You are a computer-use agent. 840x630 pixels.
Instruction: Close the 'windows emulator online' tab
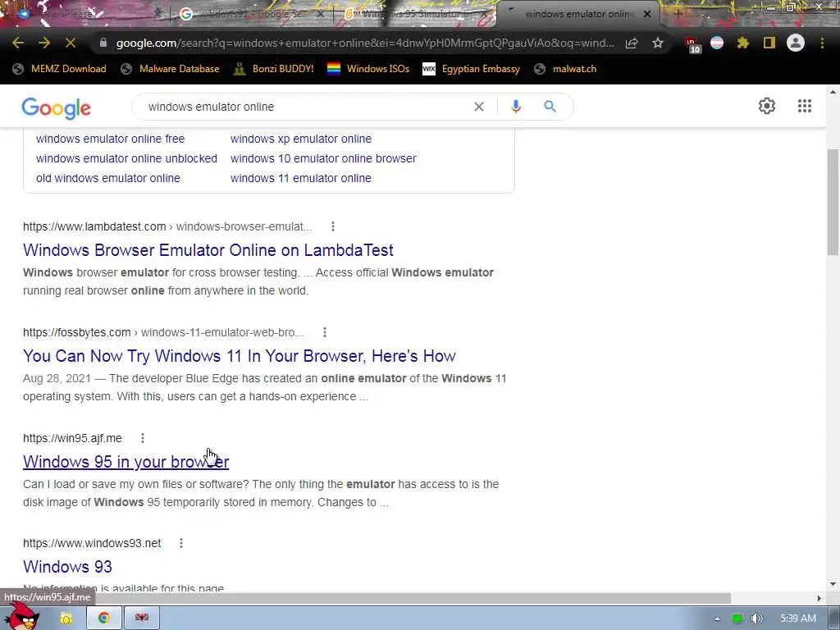click(x=647, y=15)
